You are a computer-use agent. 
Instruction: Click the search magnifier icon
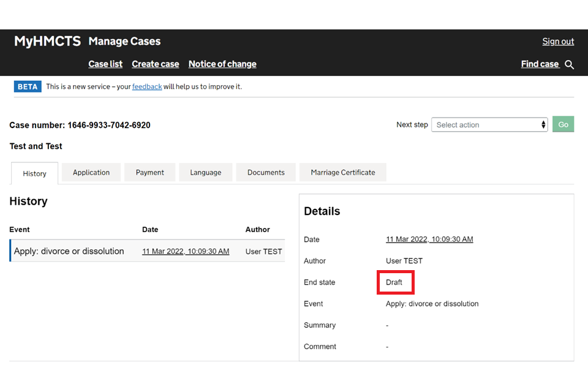coord(570,65)
